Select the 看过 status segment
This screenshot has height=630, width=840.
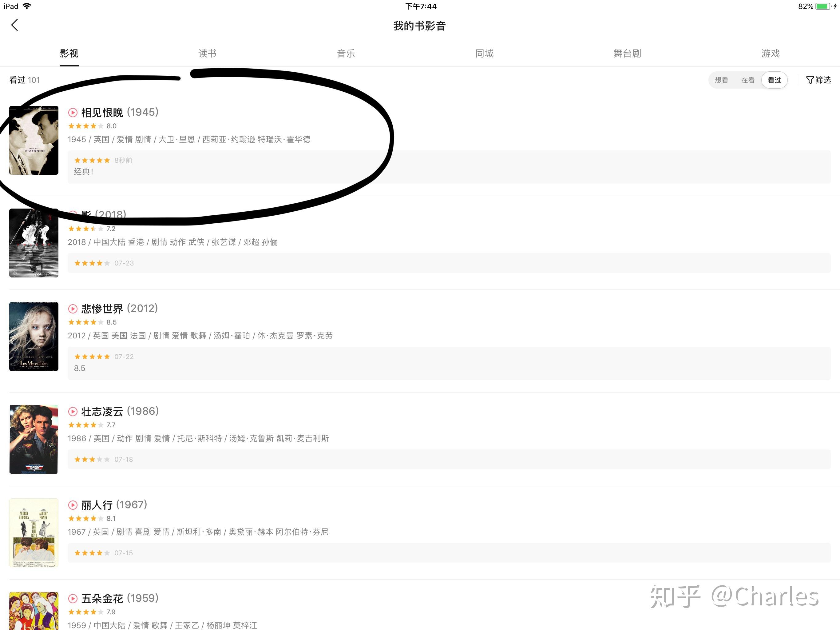click(774, 80)
